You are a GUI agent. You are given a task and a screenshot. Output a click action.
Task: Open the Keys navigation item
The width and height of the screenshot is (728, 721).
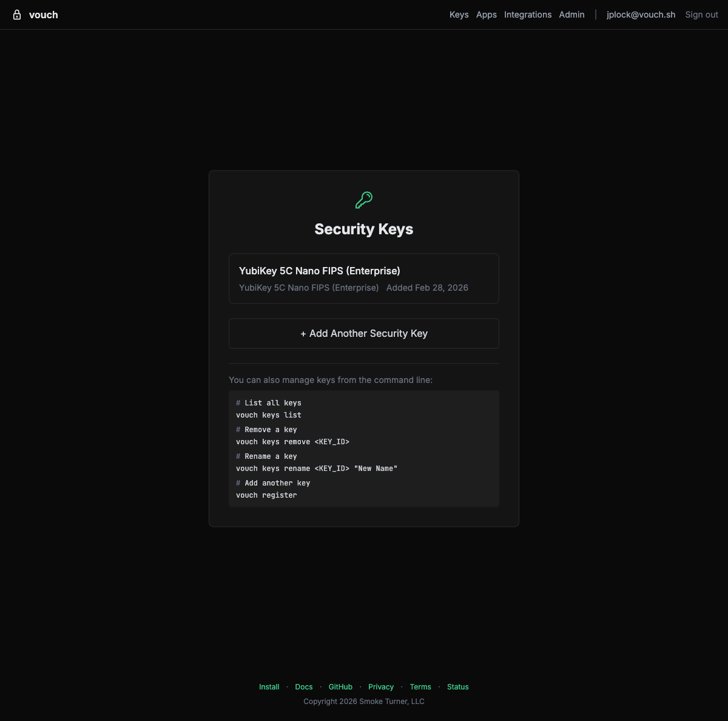[459, 14]
